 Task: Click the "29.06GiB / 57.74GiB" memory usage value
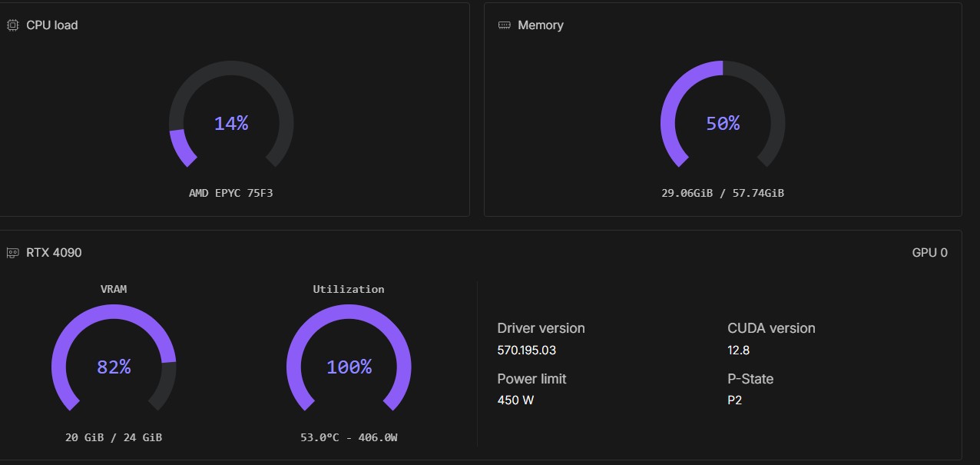[723, 193]
